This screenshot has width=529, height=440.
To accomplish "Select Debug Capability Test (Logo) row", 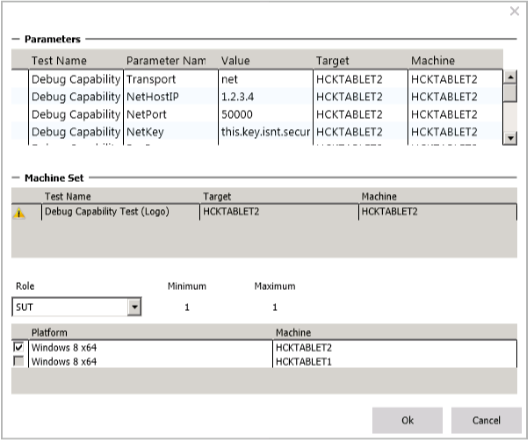I will pyautogui.click(x=264, y=212).
